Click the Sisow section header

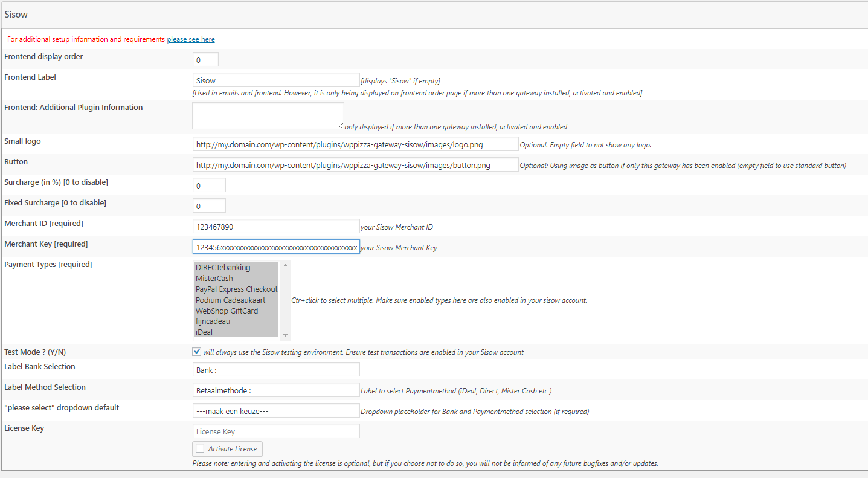tap(434, 14)
